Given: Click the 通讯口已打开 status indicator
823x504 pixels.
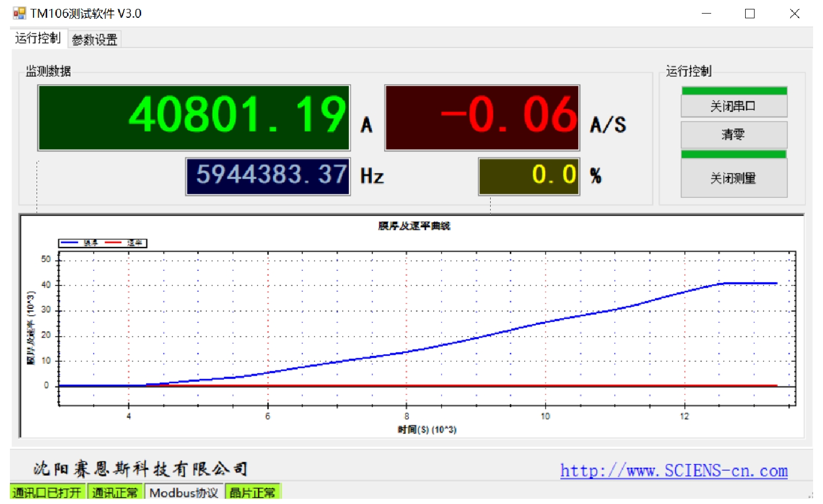Looking at the screenshot, I should (47, 493).
